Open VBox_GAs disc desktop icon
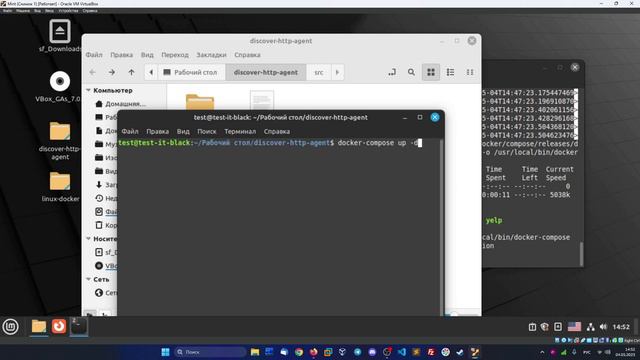The image size is (640, 360). 60,87
